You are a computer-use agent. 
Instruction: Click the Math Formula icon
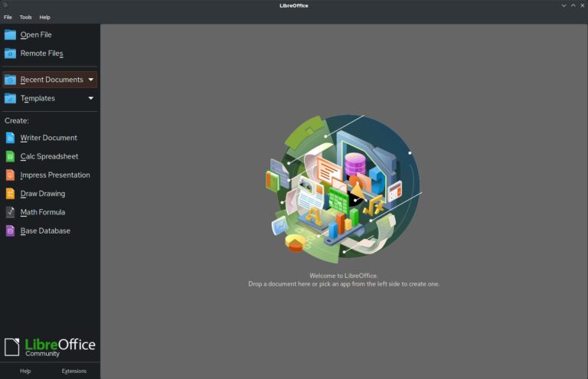click(10, 212)
